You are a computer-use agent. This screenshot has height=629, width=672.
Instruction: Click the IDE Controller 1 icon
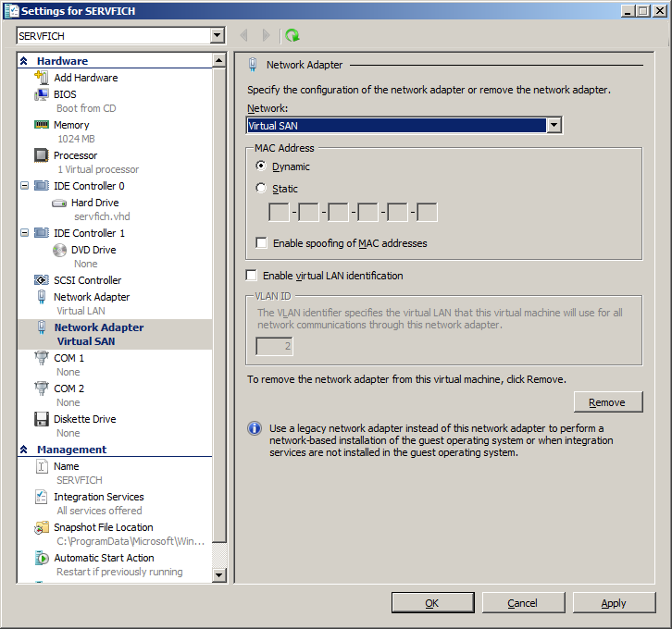click(41, 233)
